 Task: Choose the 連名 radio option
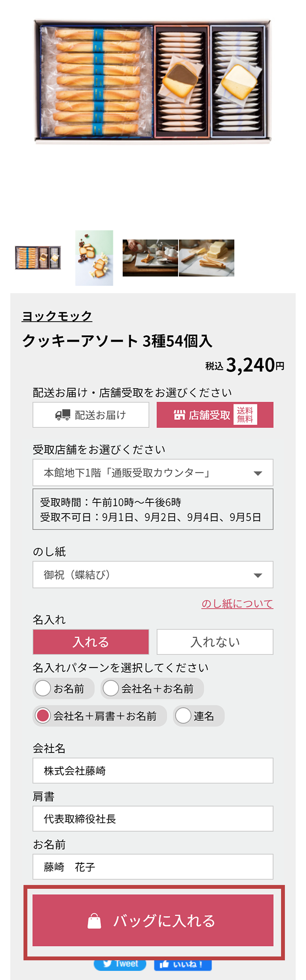pos(183,716)
